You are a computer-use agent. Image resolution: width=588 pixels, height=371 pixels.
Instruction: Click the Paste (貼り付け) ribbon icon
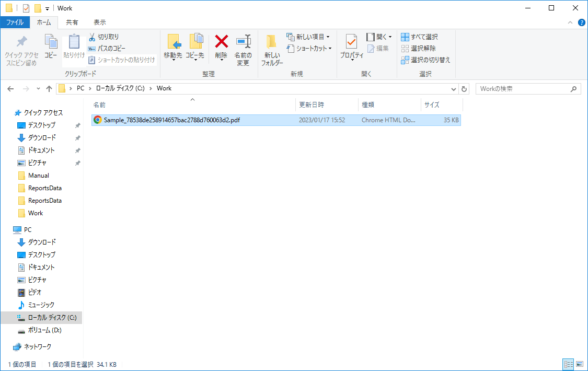(x=74, y=47)
